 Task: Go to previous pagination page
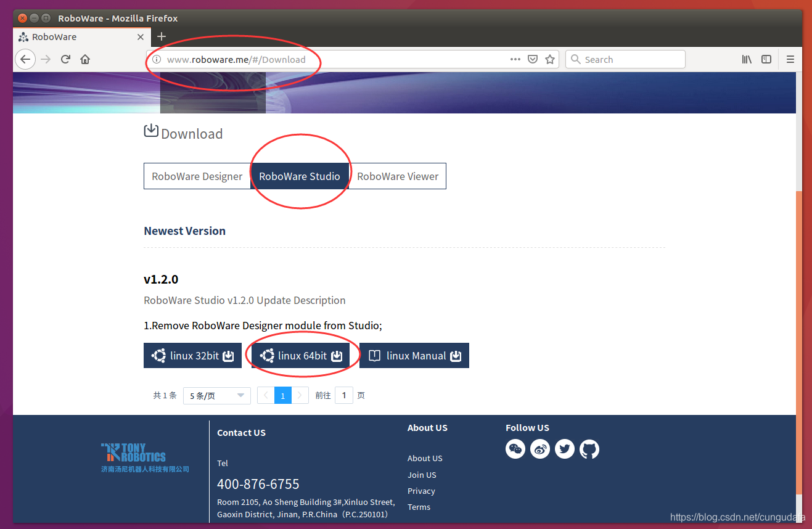coord(266,395)
